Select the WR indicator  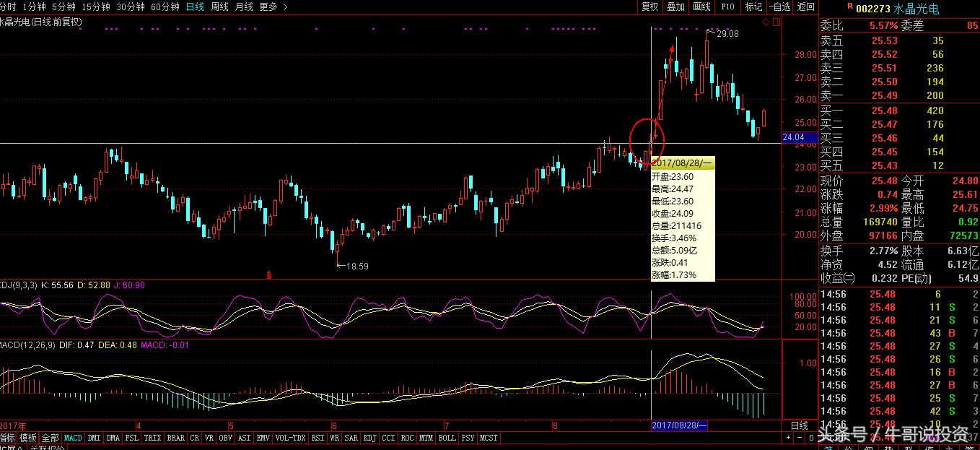335,438
